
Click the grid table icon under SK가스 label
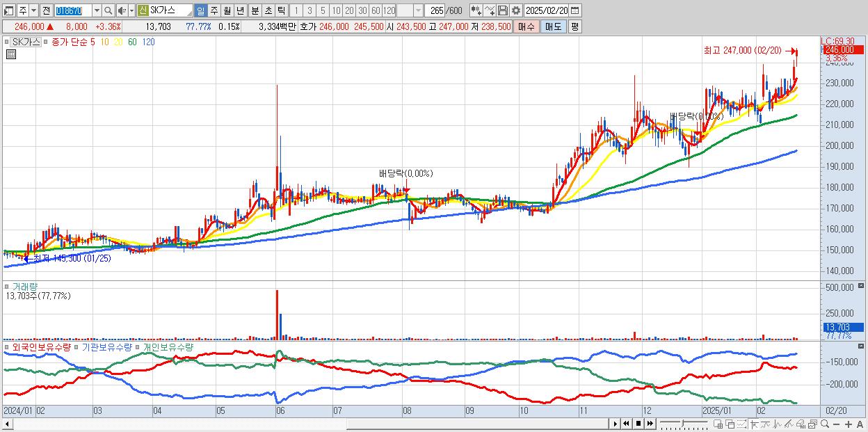(x=10, y=54)
